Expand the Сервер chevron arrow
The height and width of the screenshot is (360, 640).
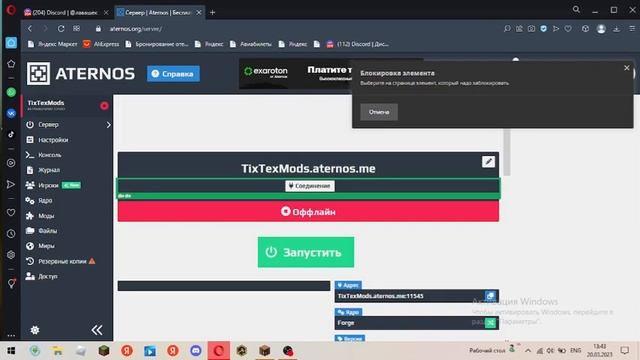109,124
